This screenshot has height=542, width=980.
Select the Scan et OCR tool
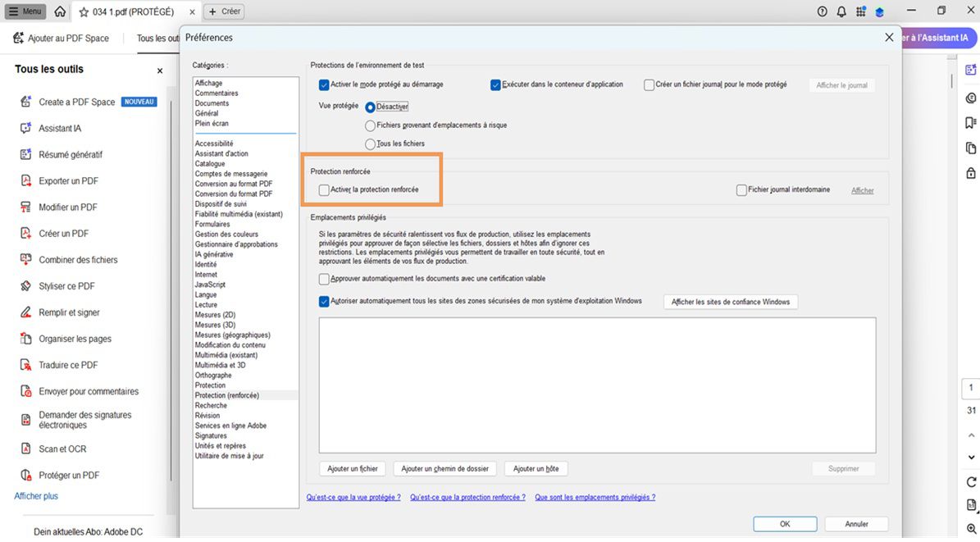point(53,449)
